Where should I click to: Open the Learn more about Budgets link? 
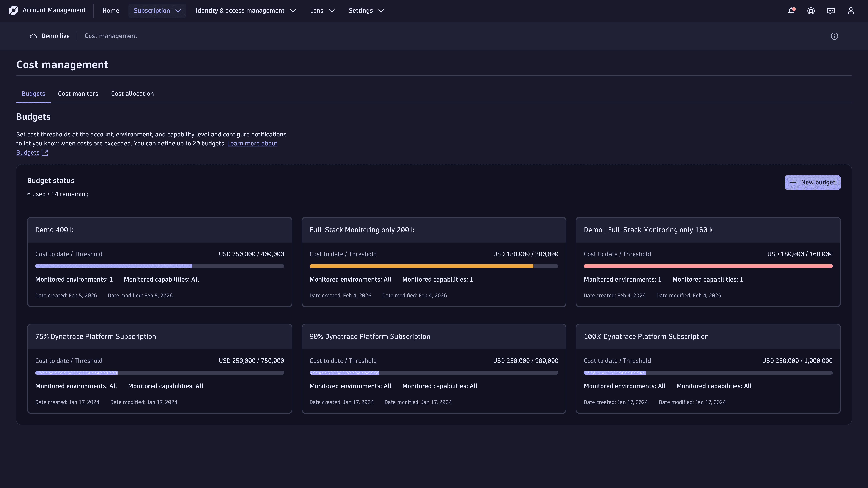pyautogui.click(x=252, y=143)
